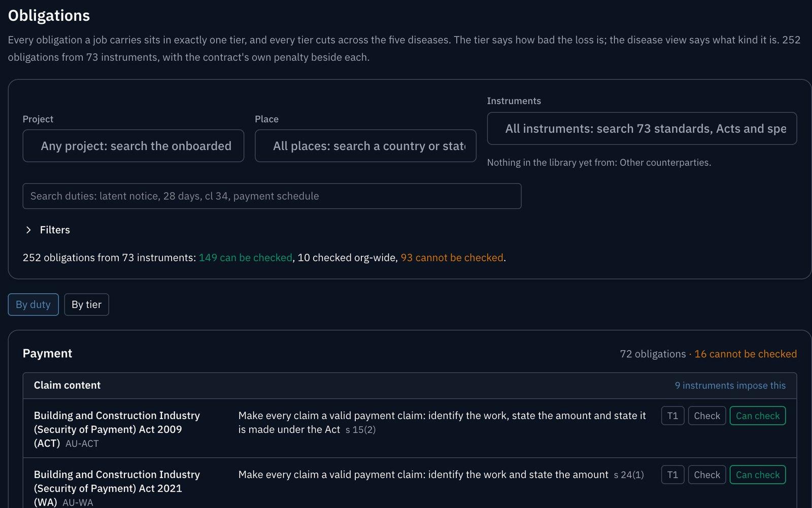The height and width of the screenshot is (508, 812).
Task: Open the Project search combo box
Action: click(133, 146)
